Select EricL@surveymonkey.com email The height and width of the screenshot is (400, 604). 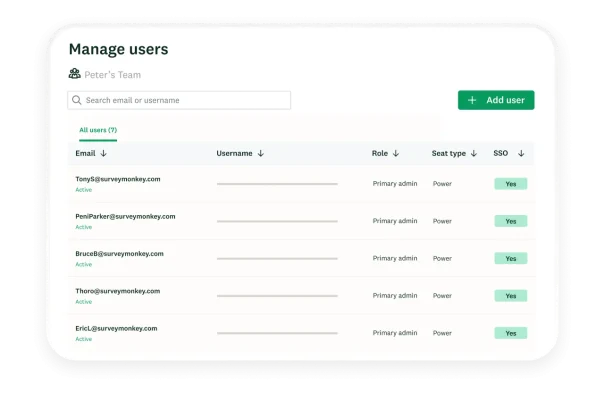click(116, 329)
